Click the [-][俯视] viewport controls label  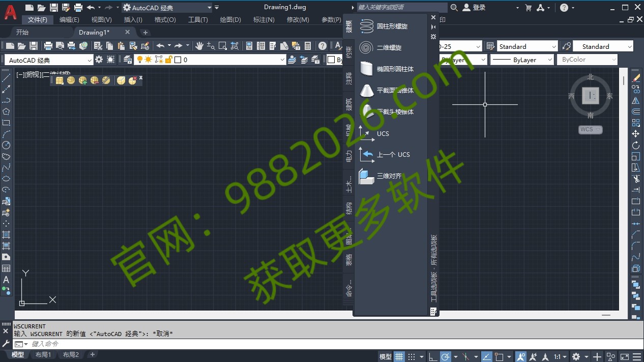[28, 74]
